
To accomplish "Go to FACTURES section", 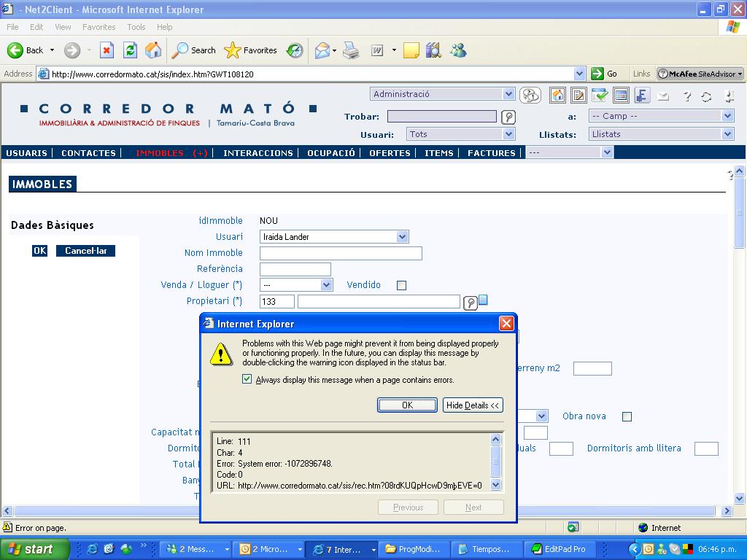I will (x=492, y=153).
